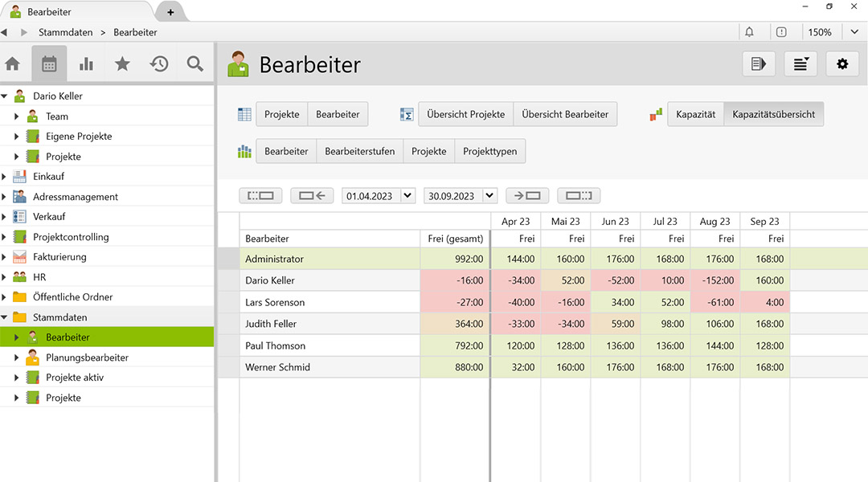Click Dario Keller's red Aug 23 cell
This screenshot has width=868, height=482.
714,280
